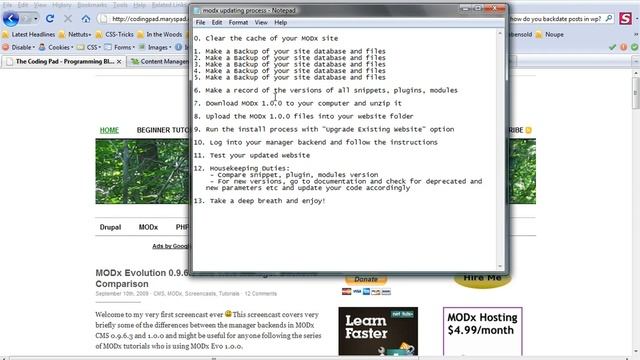Click line '0. Clear the cache of your MODx site'
640x360 pixels.
click(x=266, y=38)
